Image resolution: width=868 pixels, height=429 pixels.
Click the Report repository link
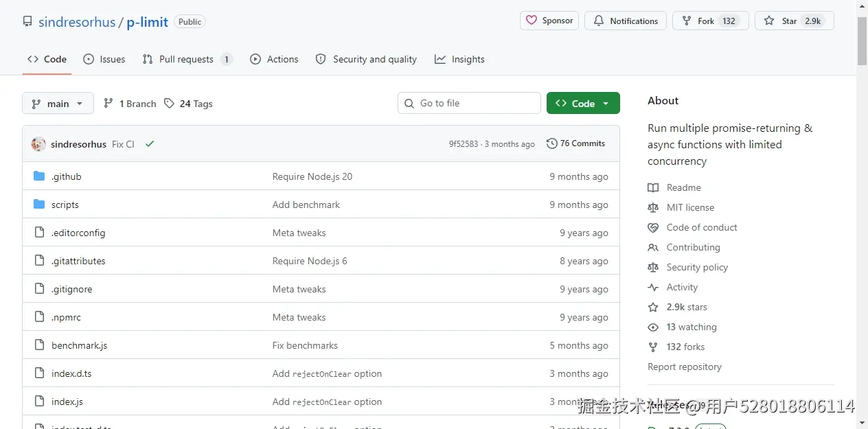point(685,367)
